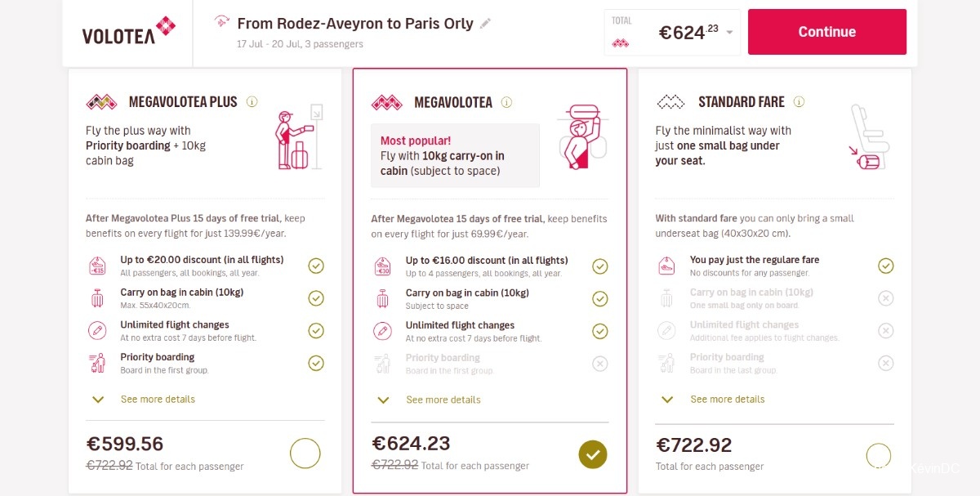Click the Volotea logo
The image size is (980, 496).
(x=128, y=31)
